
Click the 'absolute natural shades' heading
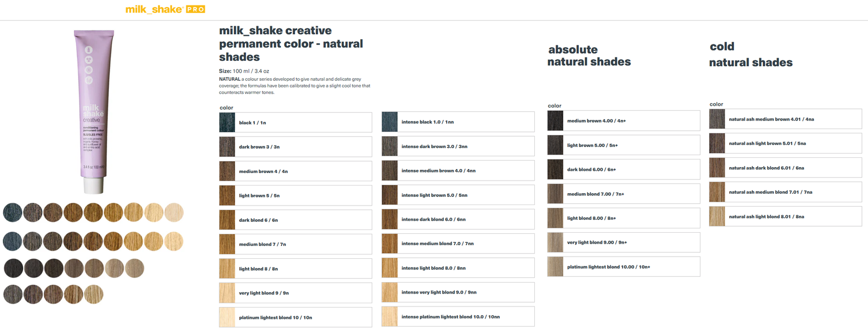589,56
